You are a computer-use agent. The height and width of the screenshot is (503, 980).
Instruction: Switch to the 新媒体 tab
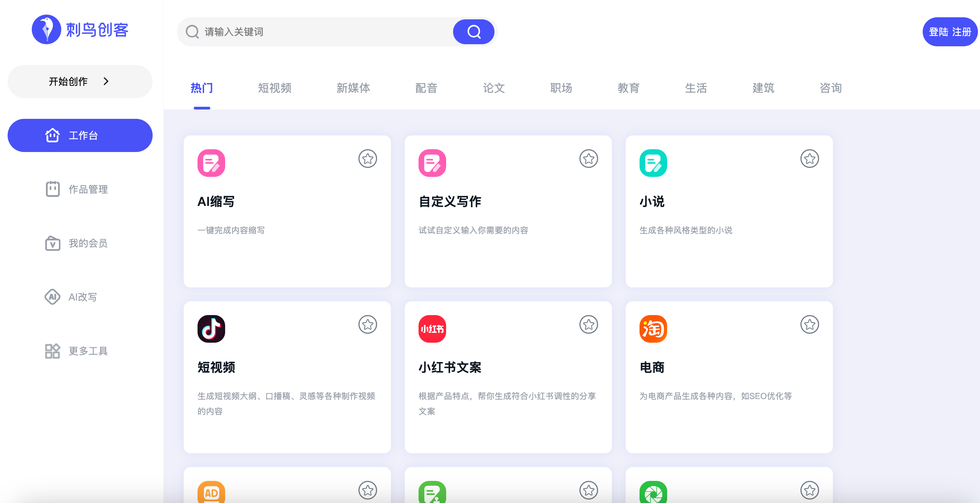click(353, 88)
